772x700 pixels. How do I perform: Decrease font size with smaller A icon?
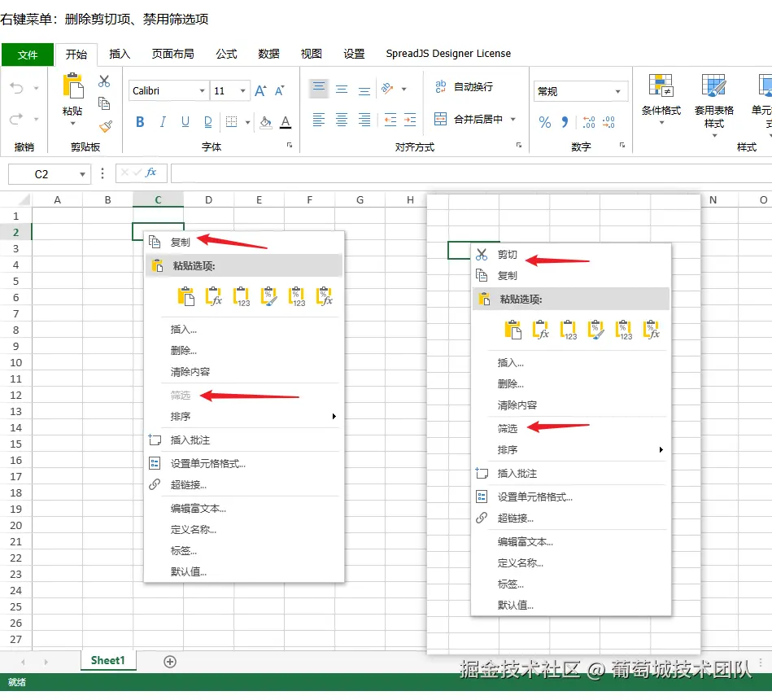(x=280, y=90)
